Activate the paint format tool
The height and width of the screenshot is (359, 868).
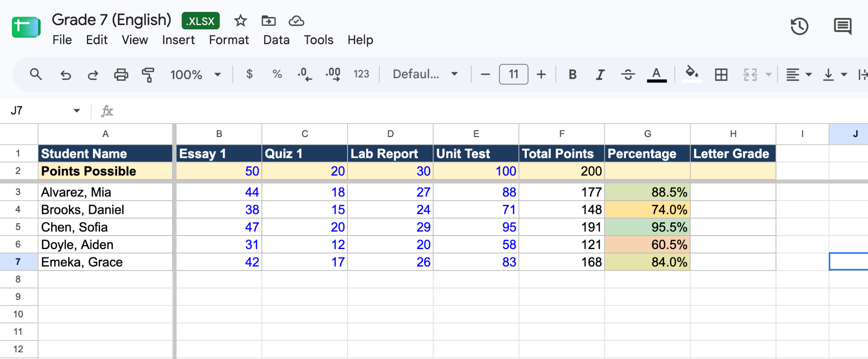point(148,75)
